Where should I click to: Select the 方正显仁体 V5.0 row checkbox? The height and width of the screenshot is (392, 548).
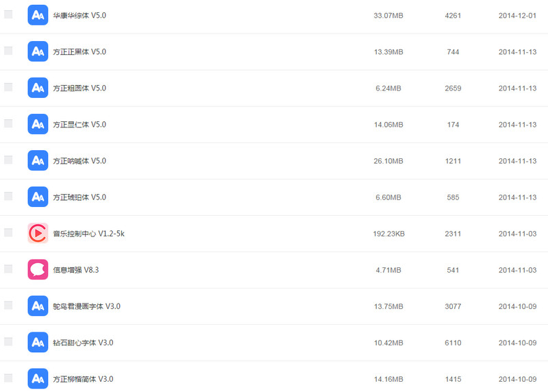point(8,123)
